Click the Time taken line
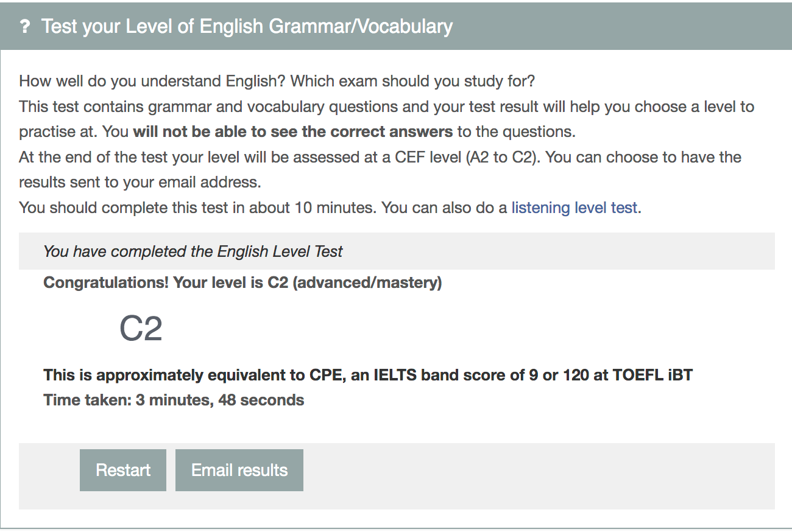Screen dimensions: 792x532 point(173,400)
